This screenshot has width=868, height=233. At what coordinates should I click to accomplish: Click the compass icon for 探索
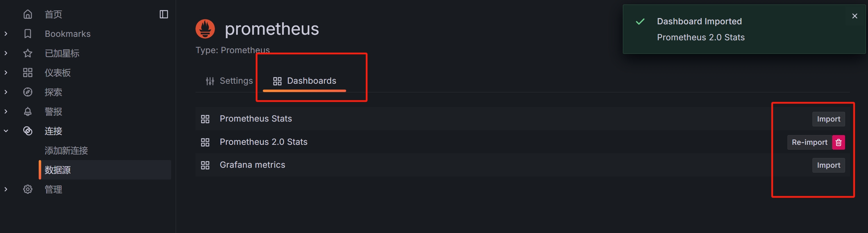(x=28, y=92)
